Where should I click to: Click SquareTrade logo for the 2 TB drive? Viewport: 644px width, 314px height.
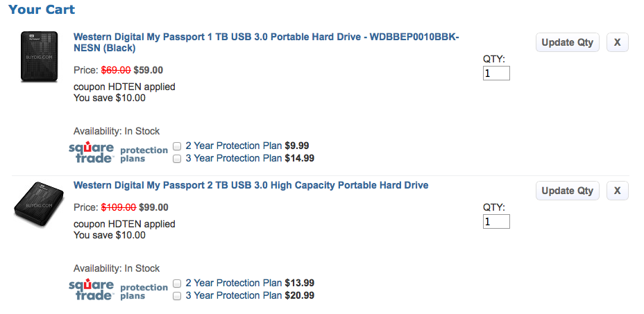point(91,290)
